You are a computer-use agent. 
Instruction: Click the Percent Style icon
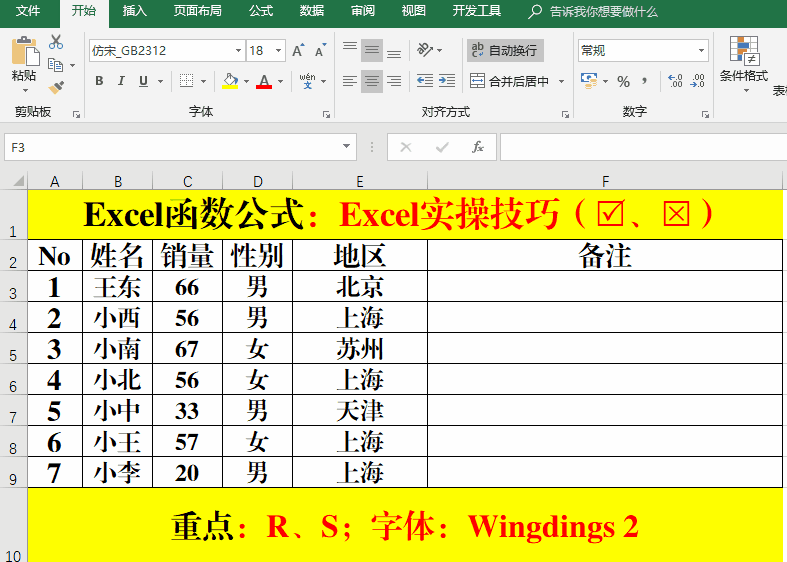point(623,81)
